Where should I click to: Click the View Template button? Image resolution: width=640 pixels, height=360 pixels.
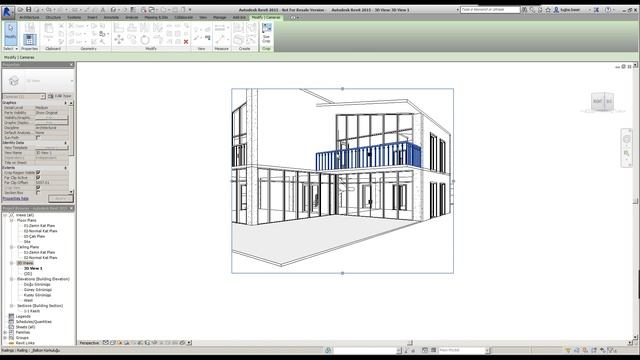(51, 148)
